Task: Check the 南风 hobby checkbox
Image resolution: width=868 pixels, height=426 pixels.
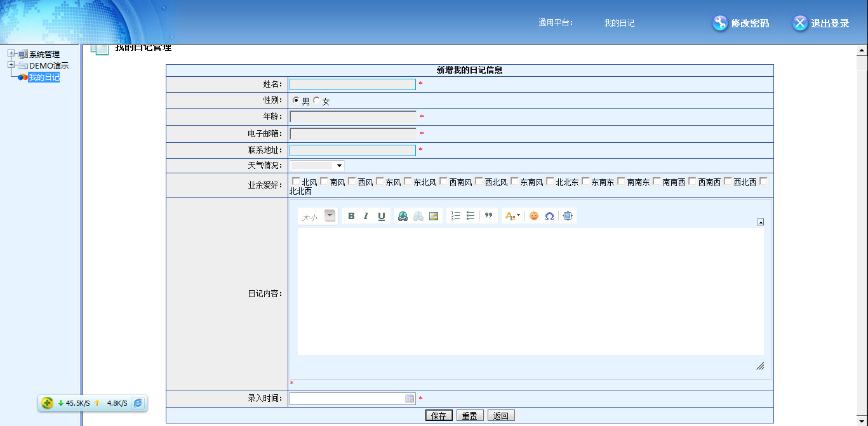Action: coord(324,181)
